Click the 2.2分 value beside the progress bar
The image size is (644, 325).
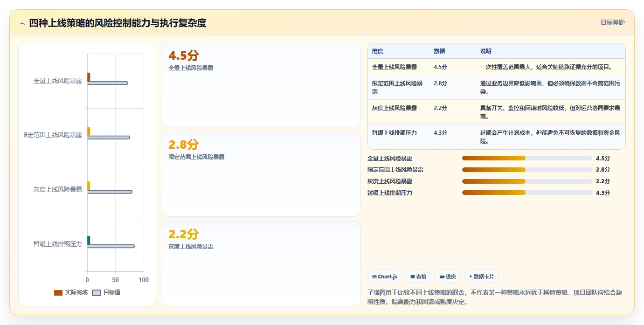coord(603,181)
